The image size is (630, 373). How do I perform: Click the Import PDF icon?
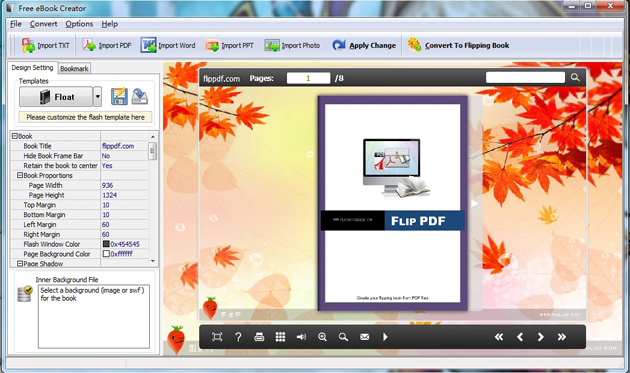coord(89,45)
